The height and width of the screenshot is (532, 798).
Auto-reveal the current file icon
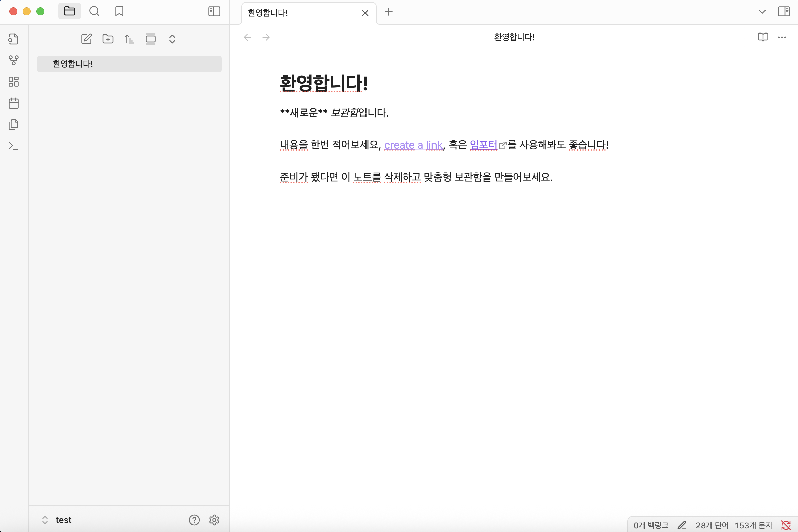tap(151, 39)
